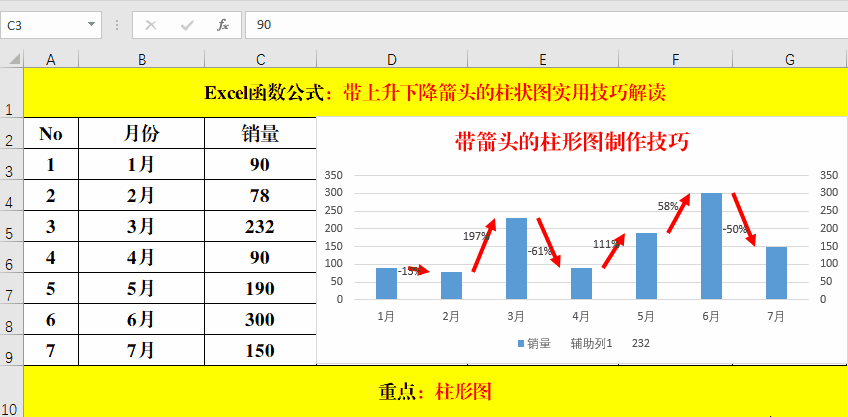Click the 7月 bar in the chart
This screenshot has width=848, height=417.
(x=776, y=273)
